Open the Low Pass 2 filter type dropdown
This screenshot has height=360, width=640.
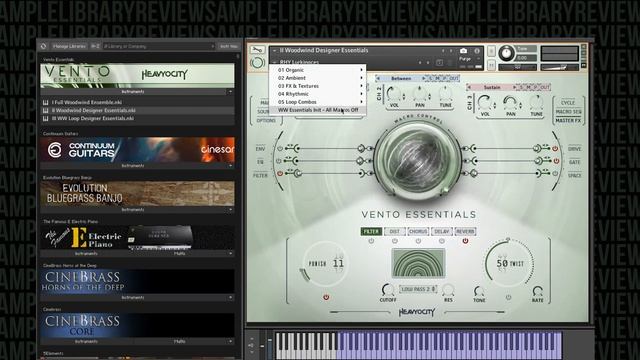418,289
